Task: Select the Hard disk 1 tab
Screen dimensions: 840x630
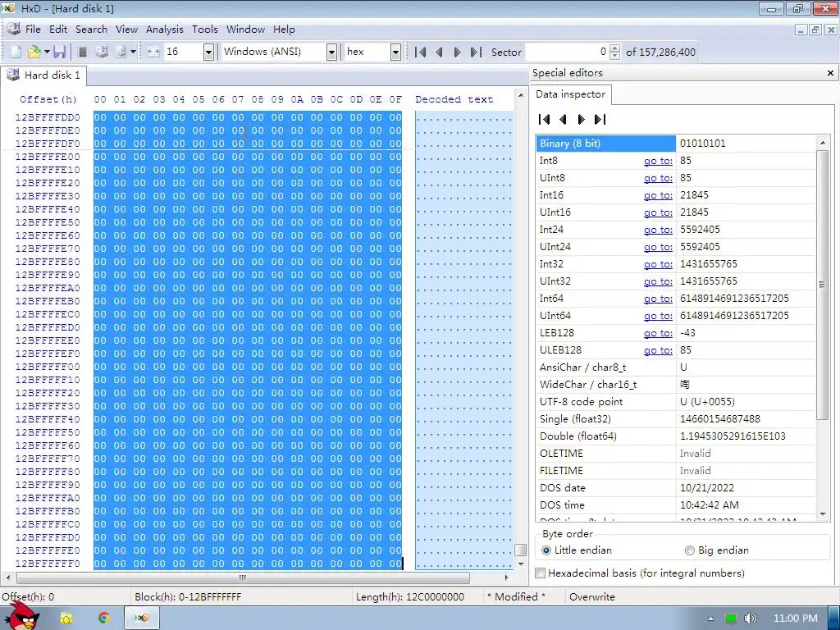Action: pyautogui.click(x=44, y=75)
